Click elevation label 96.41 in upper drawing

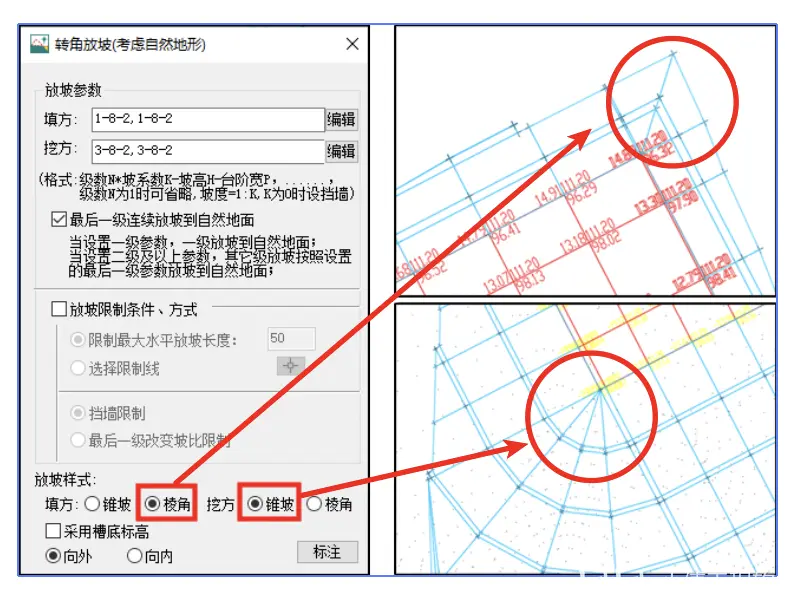(x=506, y=233)
